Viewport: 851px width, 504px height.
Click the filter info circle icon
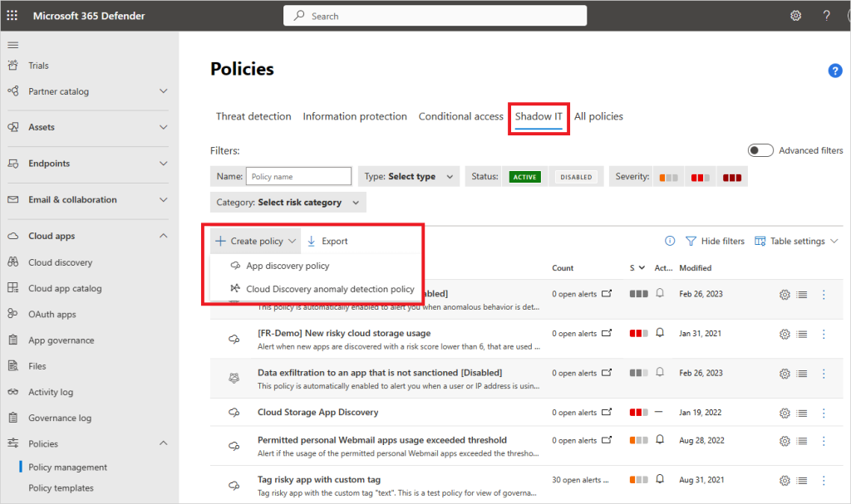coord(670,241)
